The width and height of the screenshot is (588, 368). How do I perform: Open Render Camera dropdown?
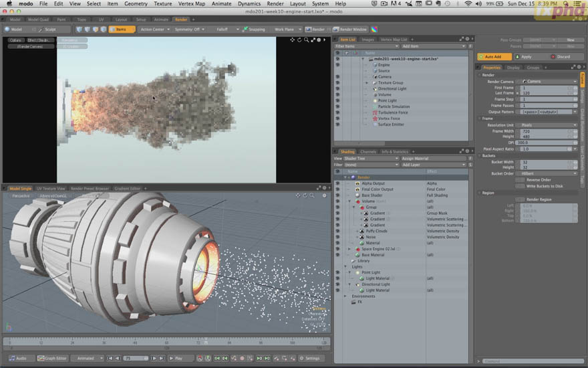pyautogui.click(x=547, y=82)
